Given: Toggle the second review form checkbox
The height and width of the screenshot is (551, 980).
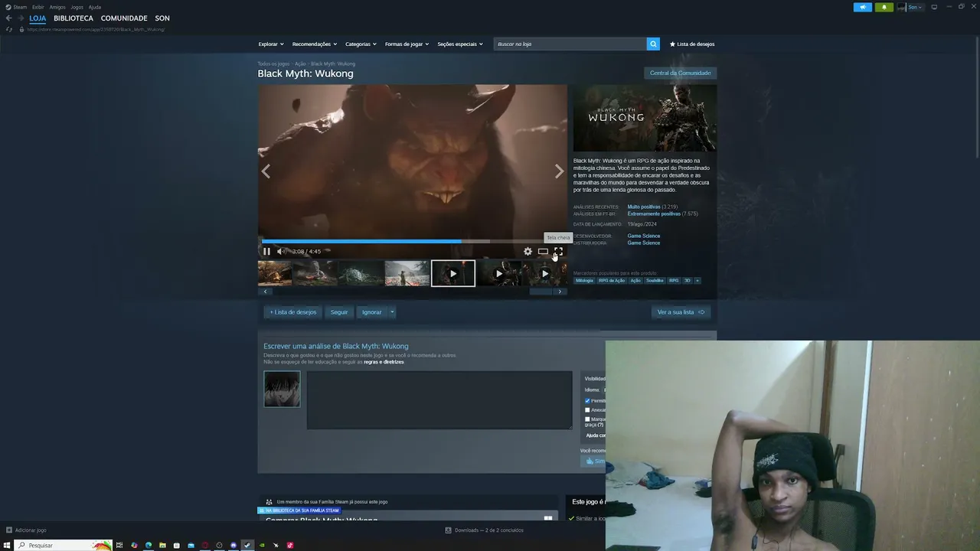Looking at the screenshot, I should tap(587, 410).
